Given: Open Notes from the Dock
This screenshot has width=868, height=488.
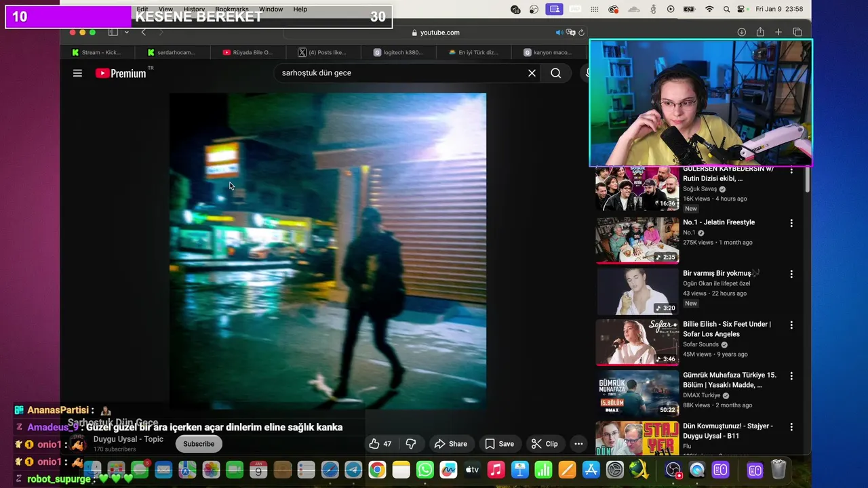Looking at the screenshot, I should click(401, 470).
